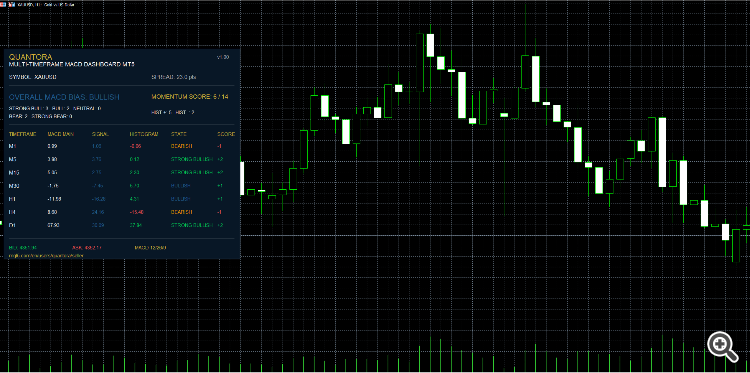The width and height of the screenshot is (750, 373).
Task: Click the STATE column header
Action: point(178,134)
